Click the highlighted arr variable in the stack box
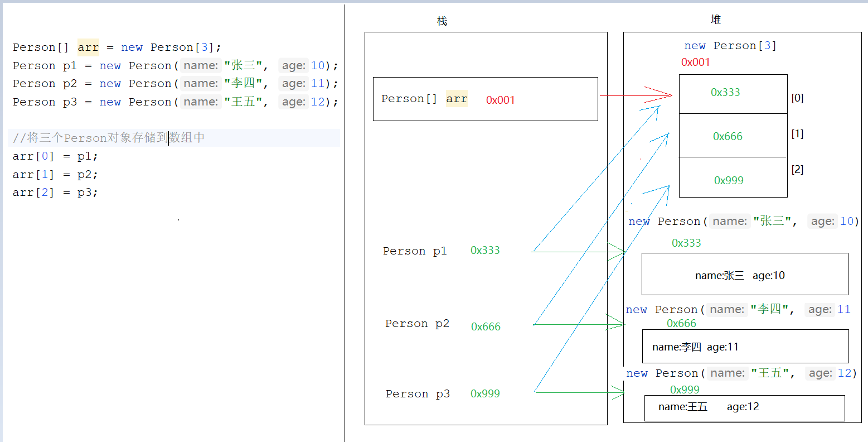 click(x=457, y=99)
